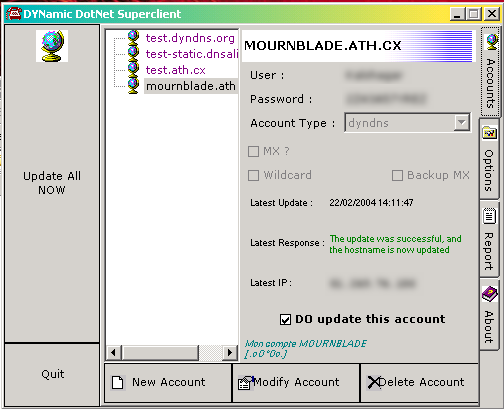Toggle the Backup MX checkbox

click(x=397, y=175)
